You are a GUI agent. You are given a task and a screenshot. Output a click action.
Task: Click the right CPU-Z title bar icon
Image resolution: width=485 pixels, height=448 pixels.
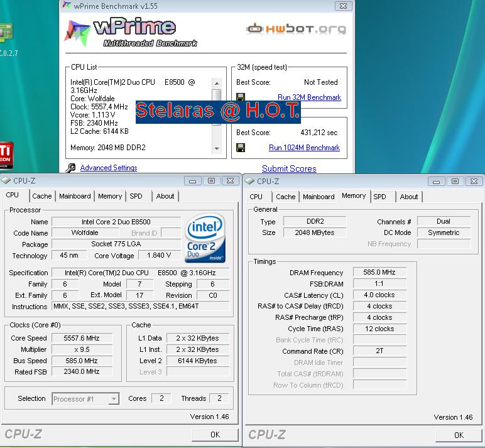click(249, 181)
